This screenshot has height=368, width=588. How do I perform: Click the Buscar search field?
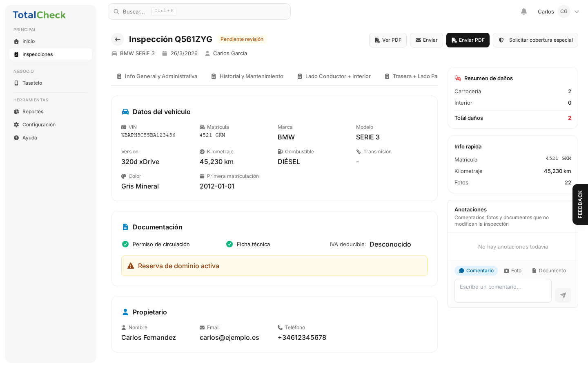(x=199, y=11)
